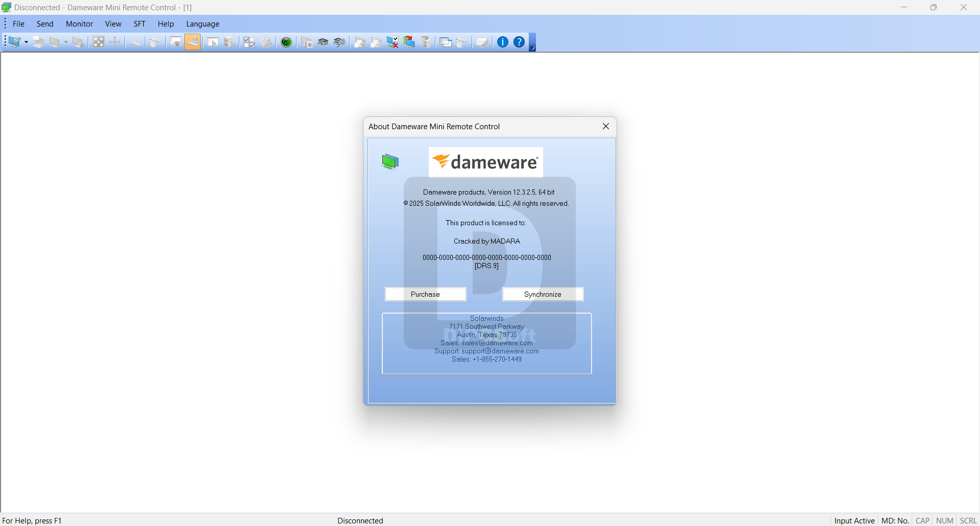Open the Monitor menu
This screenshot has width=980, height=526.
coord(80,24)
